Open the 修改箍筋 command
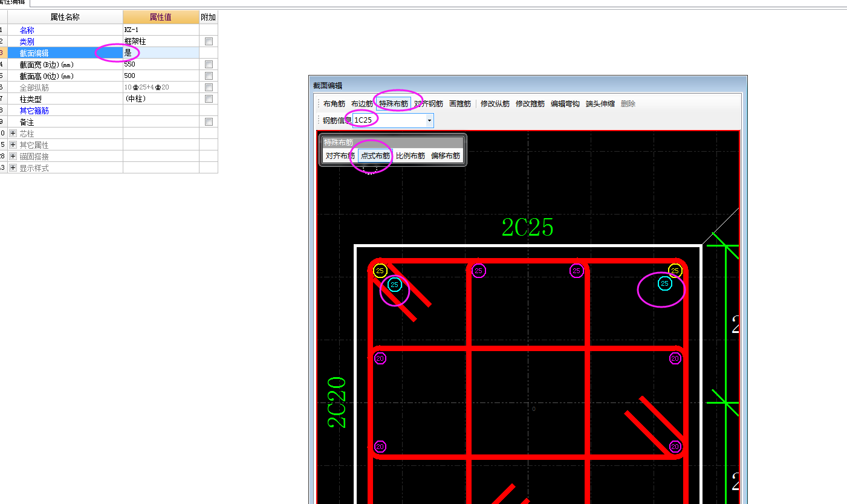 tap(530, 104)
